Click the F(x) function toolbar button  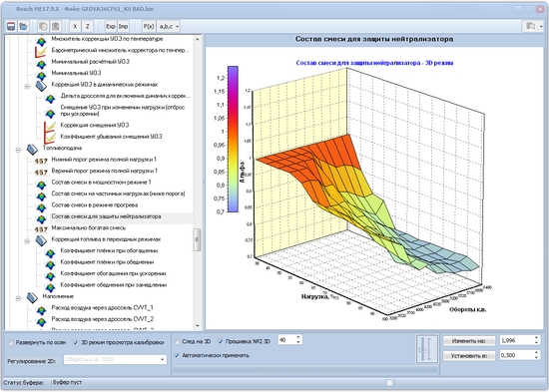[149, 26]
